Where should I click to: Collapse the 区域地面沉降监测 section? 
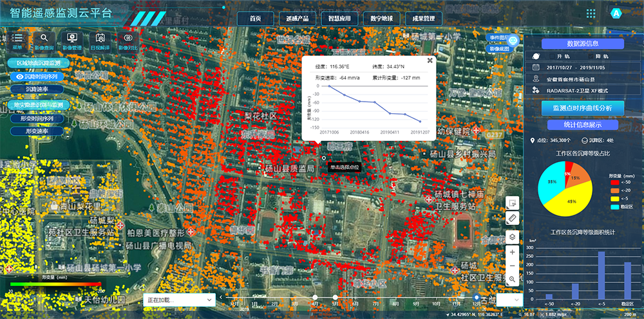[39, 64]
